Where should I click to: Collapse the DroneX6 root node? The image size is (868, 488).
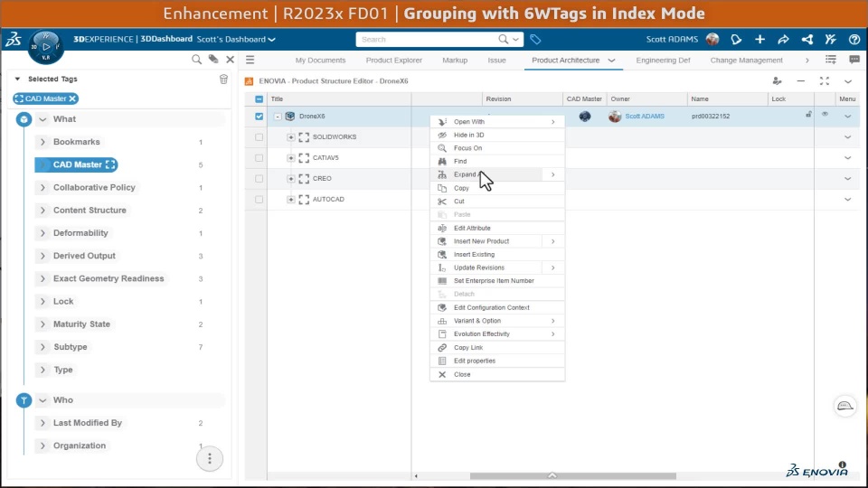click(278, 117)
